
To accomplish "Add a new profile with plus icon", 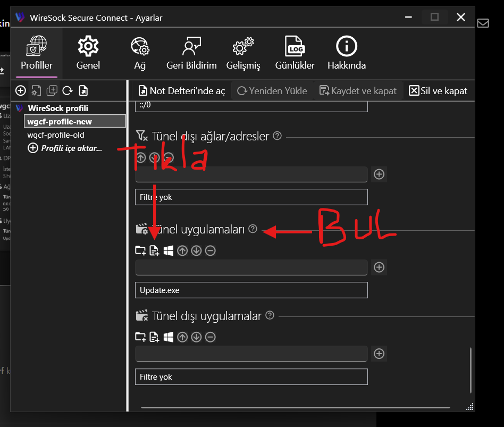I will coord(21,91).
